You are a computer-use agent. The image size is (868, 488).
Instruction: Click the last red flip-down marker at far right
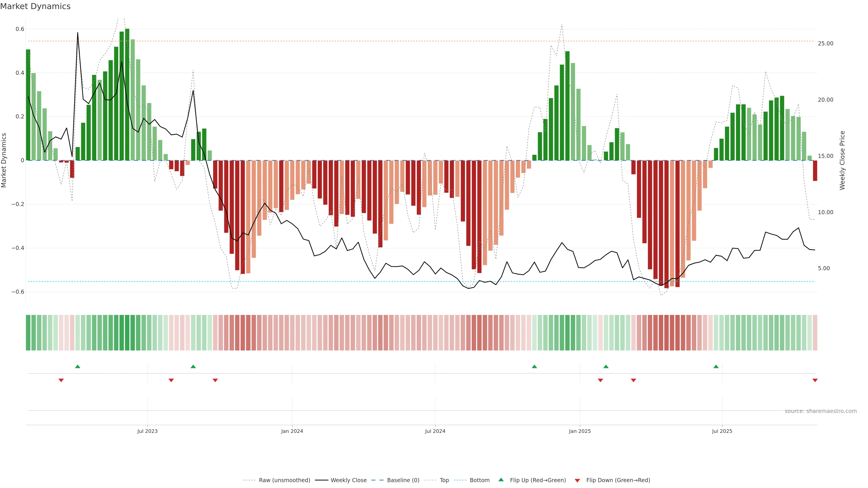click(815, 380)
